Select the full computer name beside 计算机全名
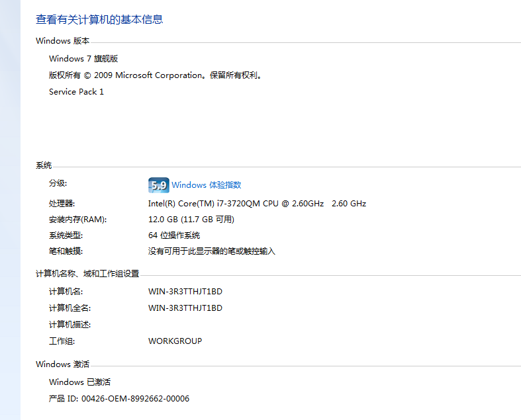This screenshot has height=420, width=521. 185,308
